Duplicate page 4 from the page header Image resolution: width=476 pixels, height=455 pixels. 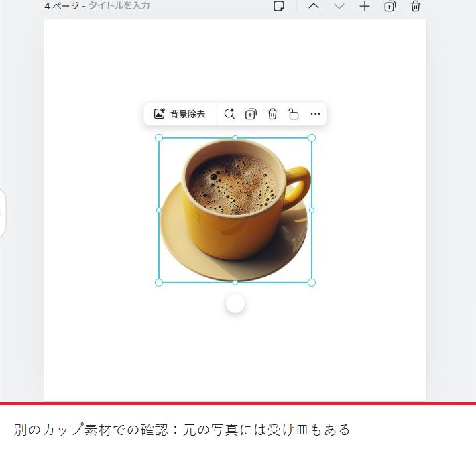coord(390,6)
